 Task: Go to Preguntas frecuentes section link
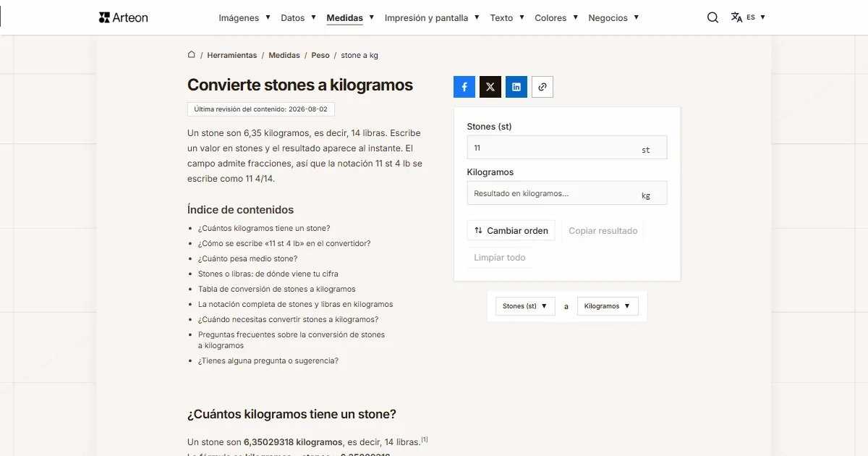pyautogui.click(x=292, y=340)
